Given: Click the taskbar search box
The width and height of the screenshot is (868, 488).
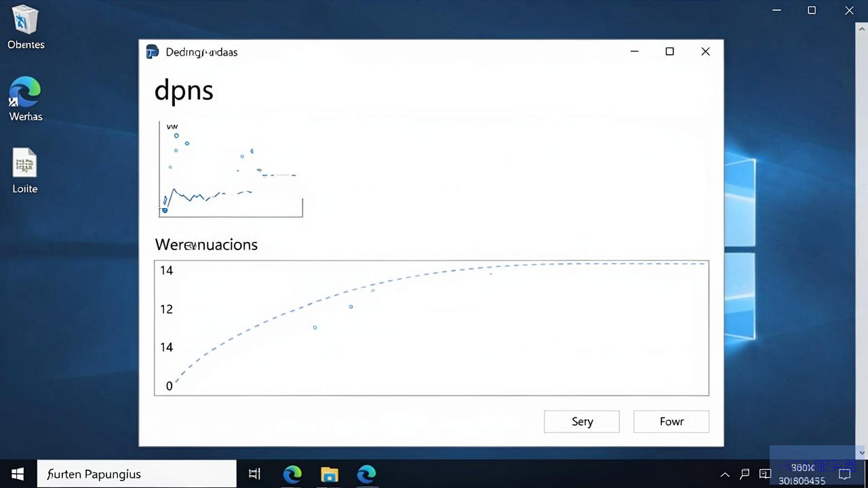Looking at the screenshot, I should [x=136, y=474].
